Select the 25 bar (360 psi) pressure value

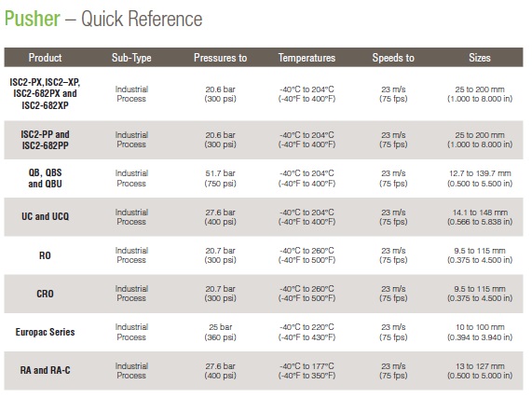[220, 332]
